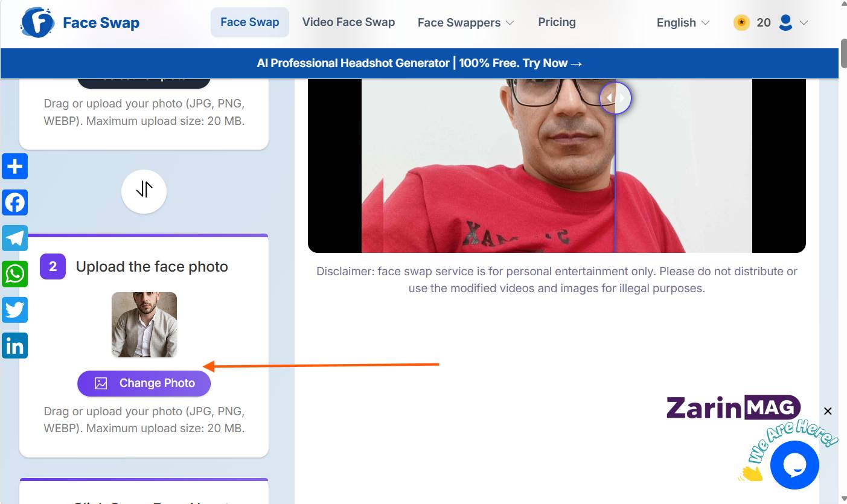The image size is (847, 504).
Task: Click the before-after comparison slider handle
Action: click(615, 98)
